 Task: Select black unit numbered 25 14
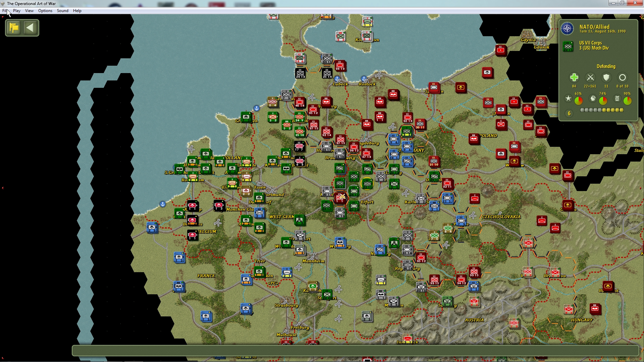click(327, 74)
